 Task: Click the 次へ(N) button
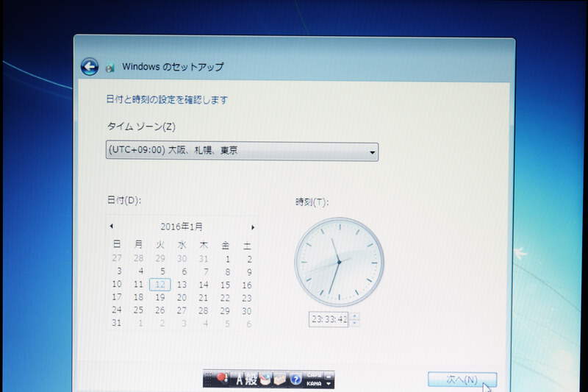pyautogui.click(x=462, y=379)
